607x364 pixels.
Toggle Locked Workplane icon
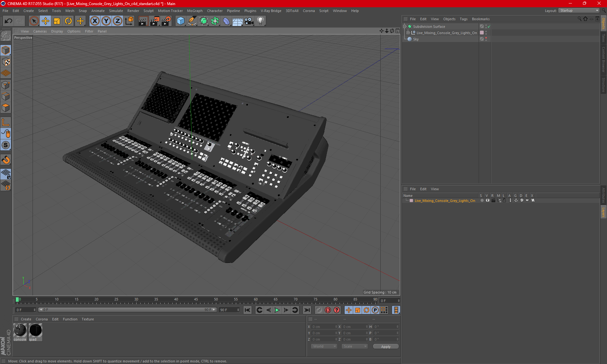(6, 174)
